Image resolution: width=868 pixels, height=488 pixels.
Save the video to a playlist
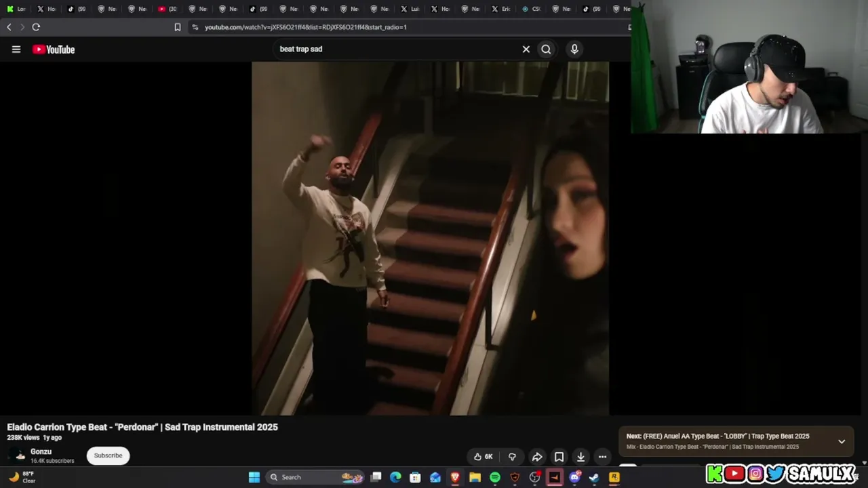[x=559, y=457]
